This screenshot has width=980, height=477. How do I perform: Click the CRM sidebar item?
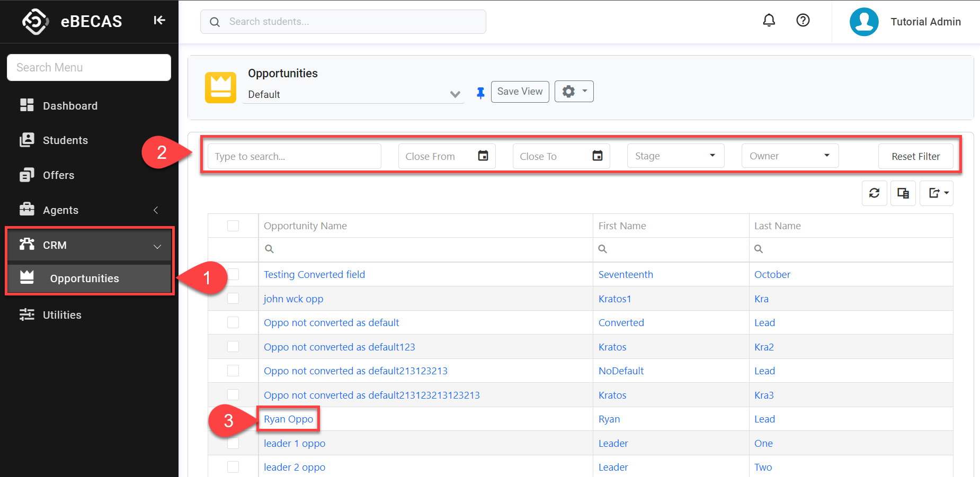(x=89, y=245)
